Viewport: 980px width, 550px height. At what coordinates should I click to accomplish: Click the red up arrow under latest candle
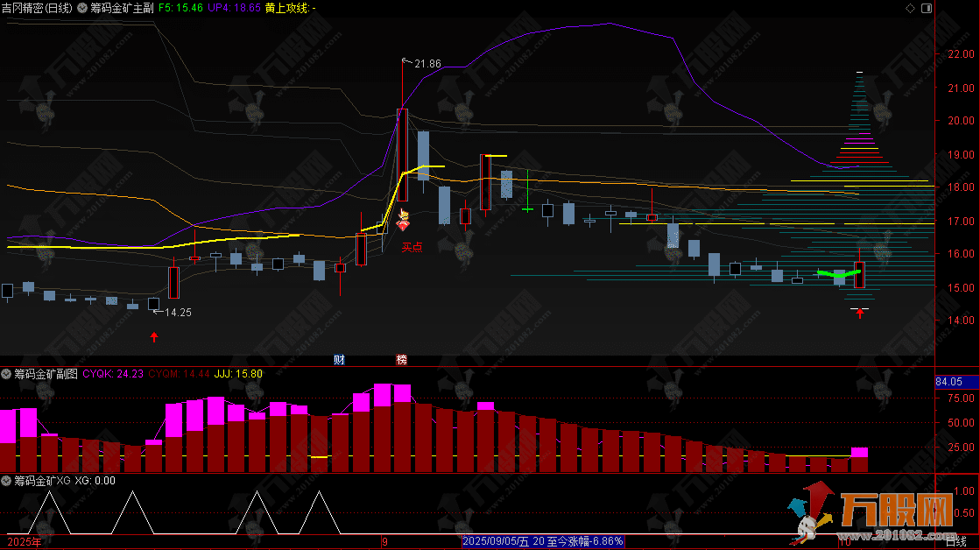860,313
